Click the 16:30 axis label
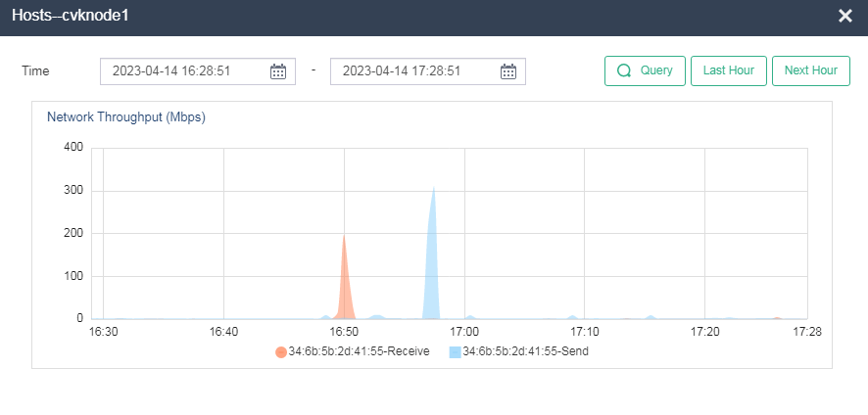Image resolution: width=868 pixels, height=415 pixels. pyautogui.click(x=104, y=332)
